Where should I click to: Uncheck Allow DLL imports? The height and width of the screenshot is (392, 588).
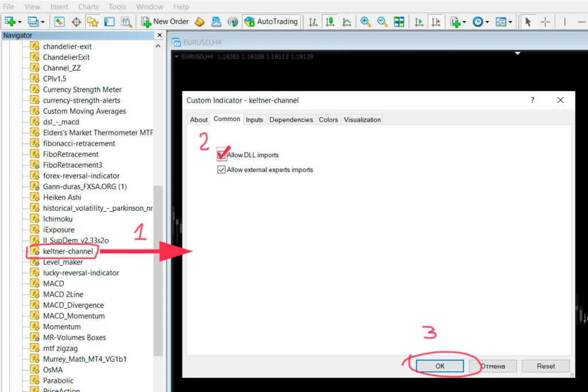click(222, 154)
